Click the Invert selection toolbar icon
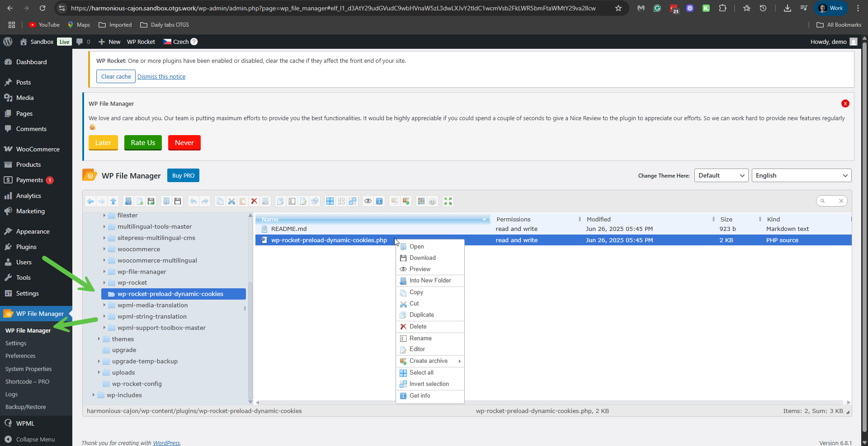 (x=353, y=201)
